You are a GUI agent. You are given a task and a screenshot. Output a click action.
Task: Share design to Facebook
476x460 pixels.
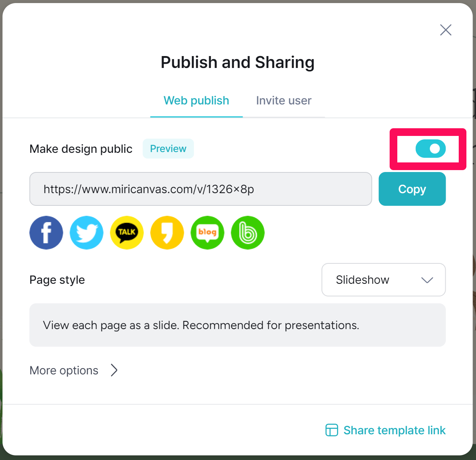46,233
